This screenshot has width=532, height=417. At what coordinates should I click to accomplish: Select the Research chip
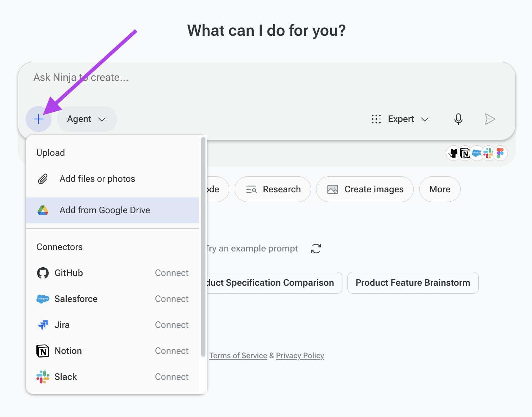tap(273, 189)
